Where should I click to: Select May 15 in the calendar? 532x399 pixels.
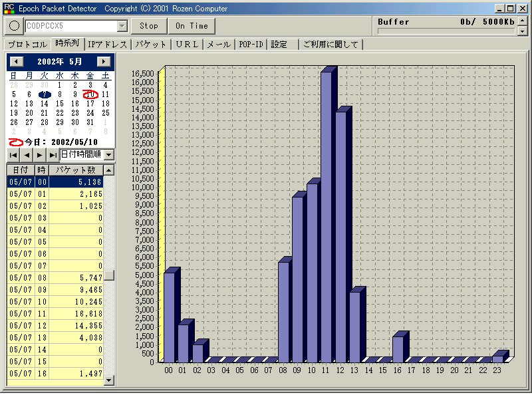coord(60,104)
